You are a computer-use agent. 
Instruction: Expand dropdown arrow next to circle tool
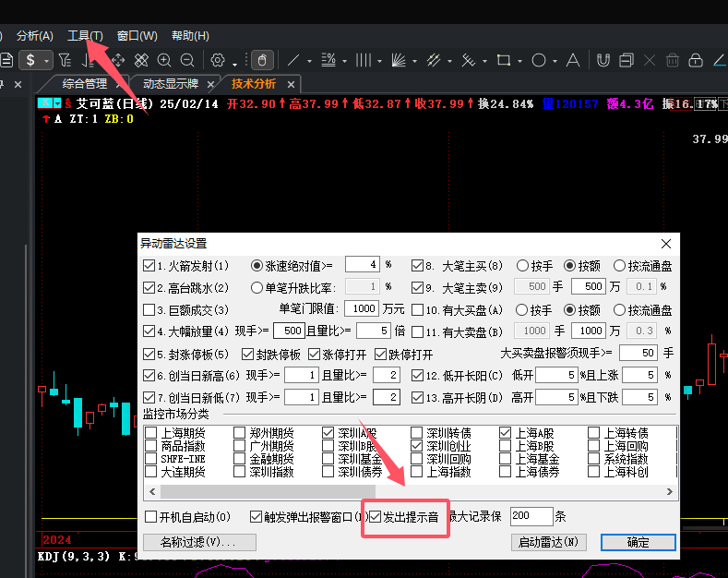point(555,61)
